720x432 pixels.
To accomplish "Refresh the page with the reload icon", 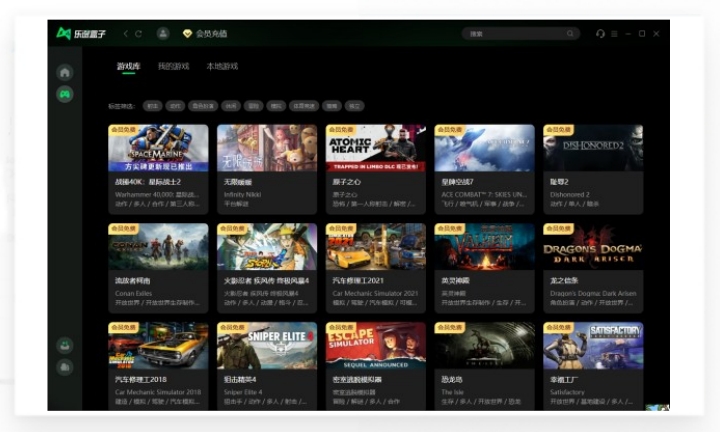I will pos(138,34).
